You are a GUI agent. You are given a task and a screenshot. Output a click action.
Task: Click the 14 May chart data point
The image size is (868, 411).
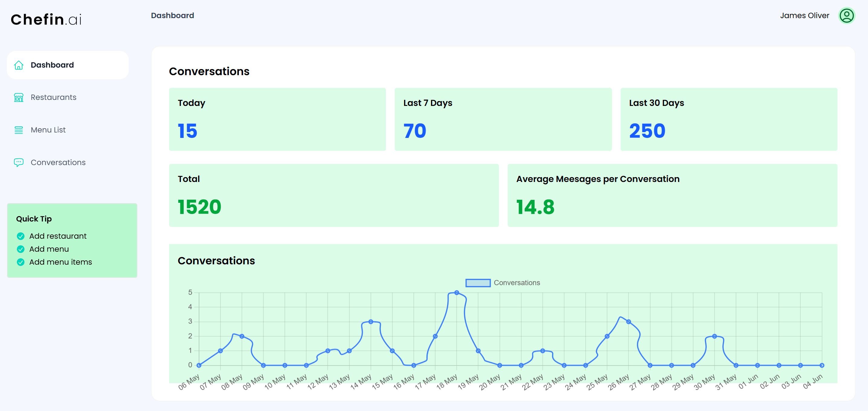370,322
